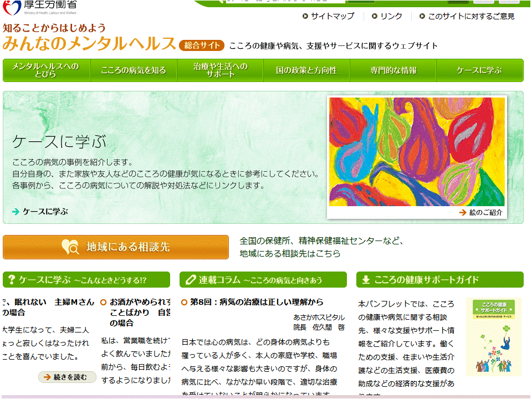Follow the ケースに学ぶ arrow link in banner

(x=44, y=211)
